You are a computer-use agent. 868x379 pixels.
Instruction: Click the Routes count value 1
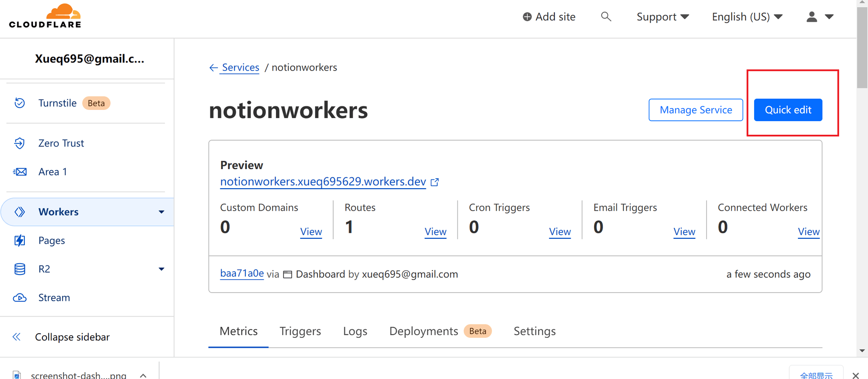349,227
